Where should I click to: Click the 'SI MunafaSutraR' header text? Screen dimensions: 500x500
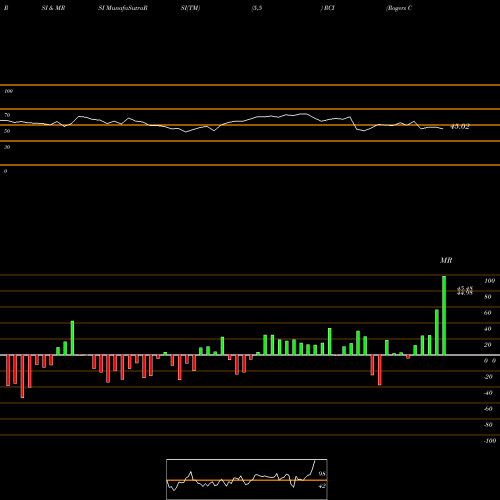(123, 8)
